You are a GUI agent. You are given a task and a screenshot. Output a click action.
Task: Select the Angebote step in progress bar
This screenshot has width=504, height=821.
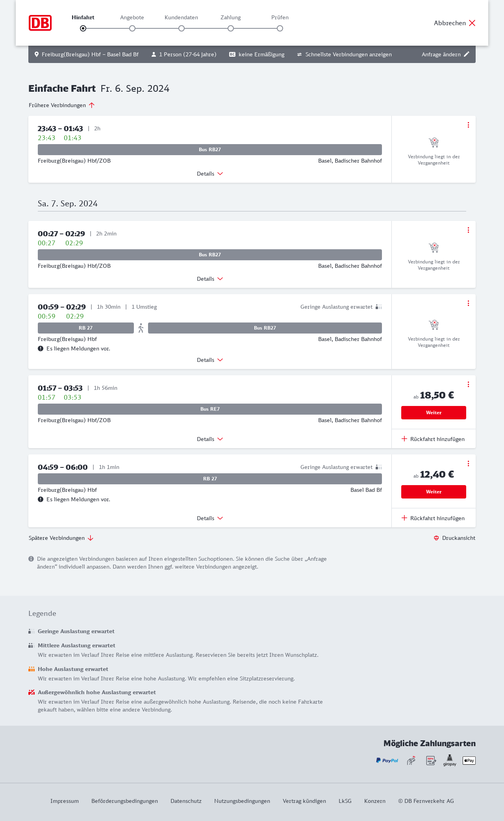tap(132, 28)
